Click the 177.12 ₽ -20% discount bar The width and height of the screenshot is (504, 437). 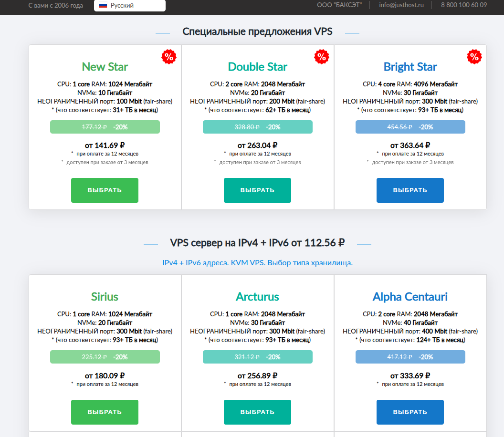[x=105, y=127]
